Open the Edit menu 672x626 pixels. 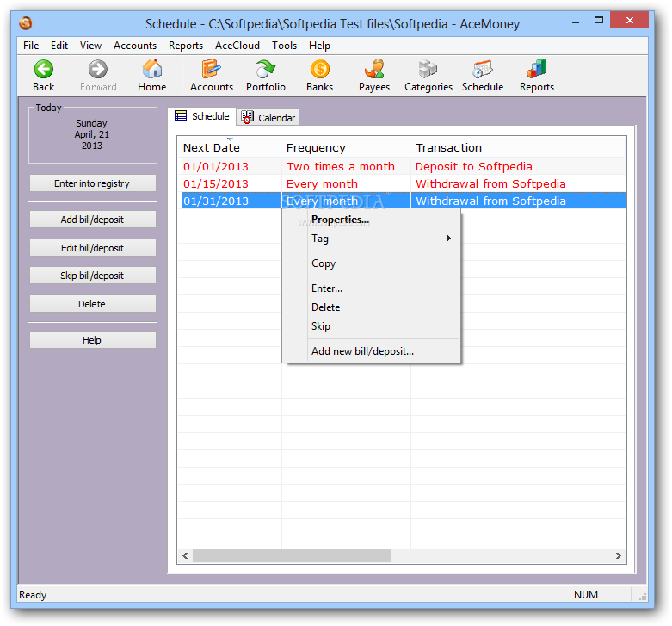click(59, 46)
